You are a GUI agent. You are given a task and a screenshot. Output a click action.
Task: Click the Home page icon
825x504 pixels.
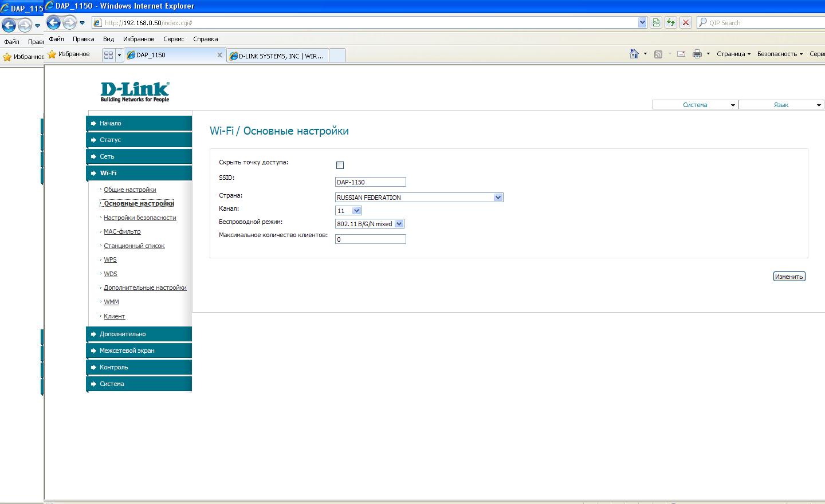click(x=634, y=54)
